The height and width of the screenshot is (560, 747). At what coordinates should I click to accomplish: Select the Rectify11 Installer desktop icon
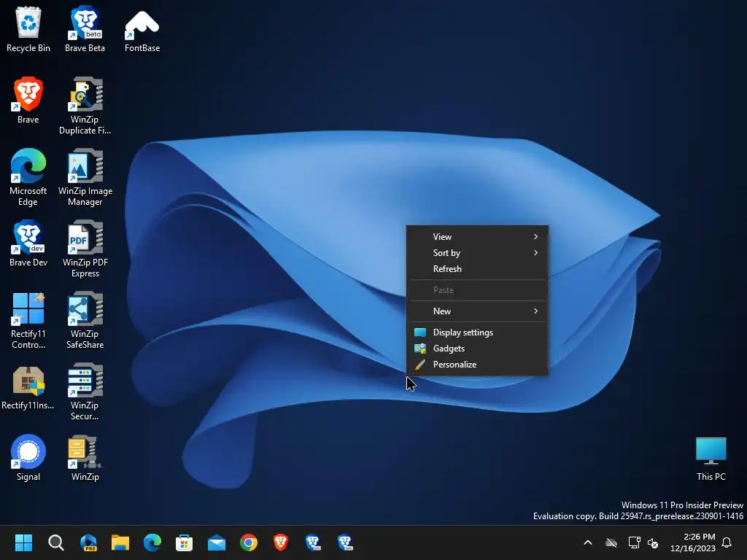click(x=28, y=386)
